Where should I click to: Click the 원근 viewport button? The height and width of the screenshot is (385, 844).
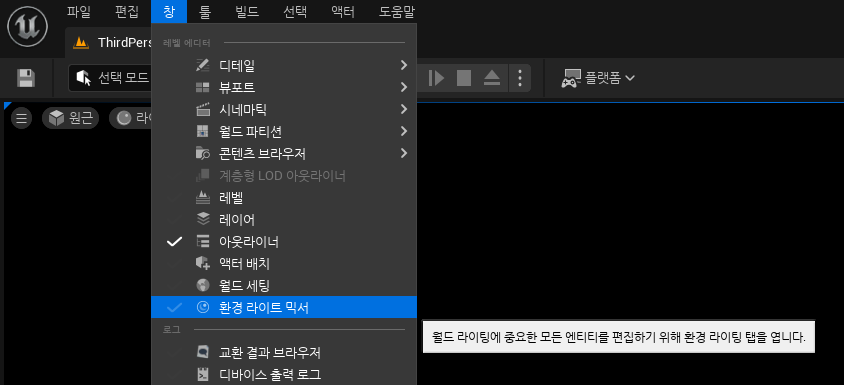71,118
